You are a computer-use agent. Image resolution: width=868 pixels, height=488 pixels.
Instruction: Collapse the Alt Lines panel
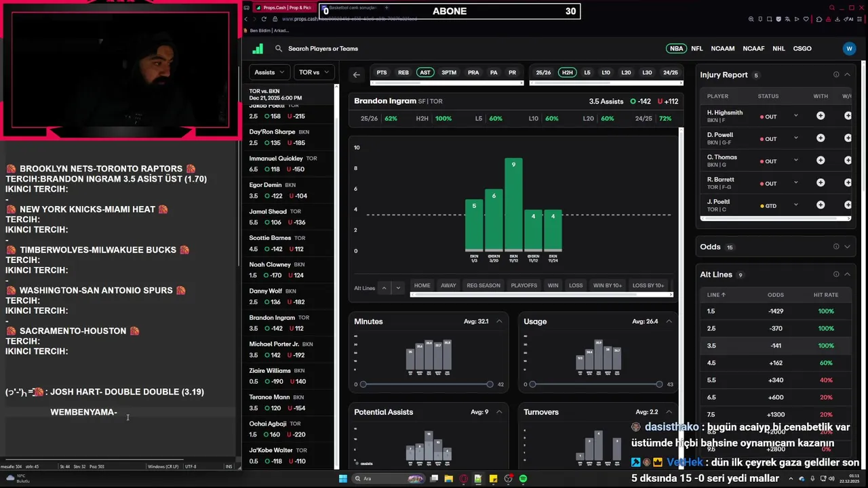[847, 274]
